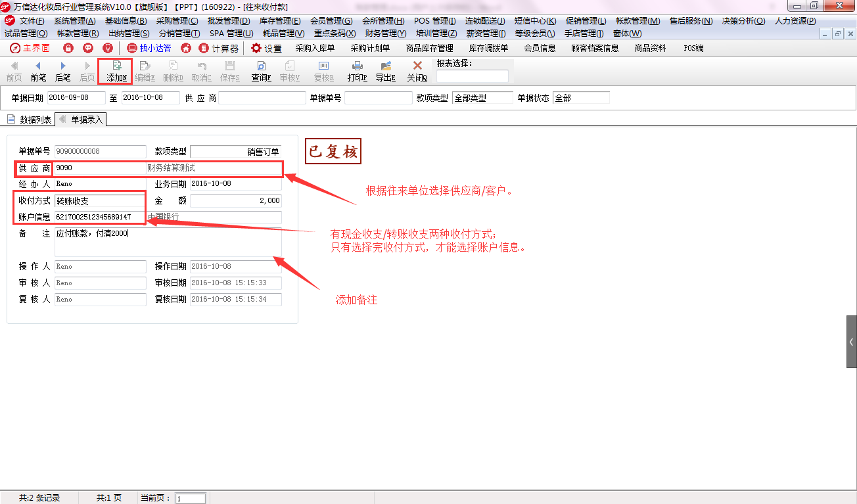Click the 单据单号 filter input field
Image resolution: width=857 pixels, height=504 pixels.
pos(378,98)
